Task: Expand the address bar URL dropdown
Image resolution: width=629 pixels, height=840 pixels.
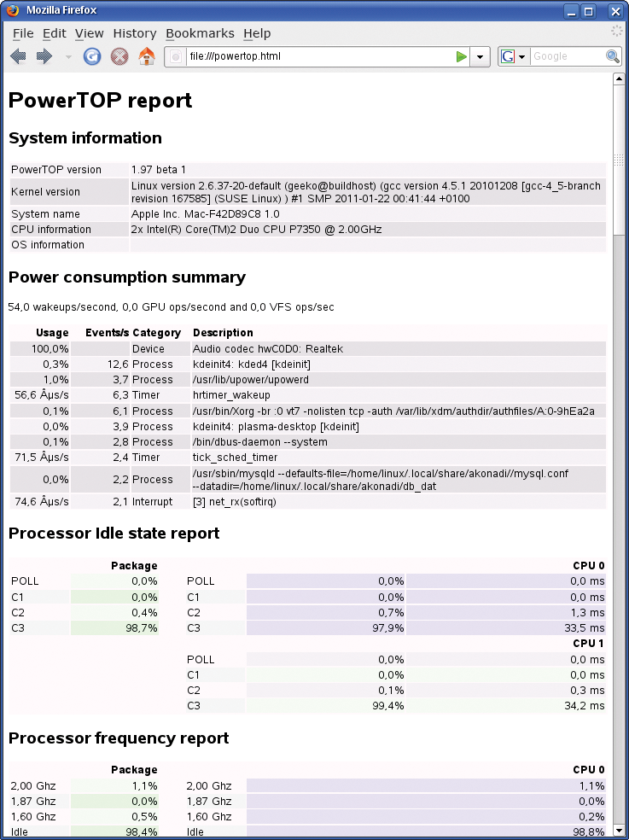Action: pyautogui.click(x=480, y=57)
